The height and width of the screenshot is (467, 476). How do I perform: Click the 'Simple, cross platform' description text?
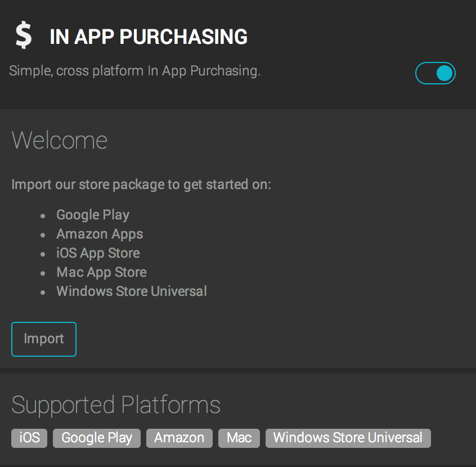tap(135, 71)
